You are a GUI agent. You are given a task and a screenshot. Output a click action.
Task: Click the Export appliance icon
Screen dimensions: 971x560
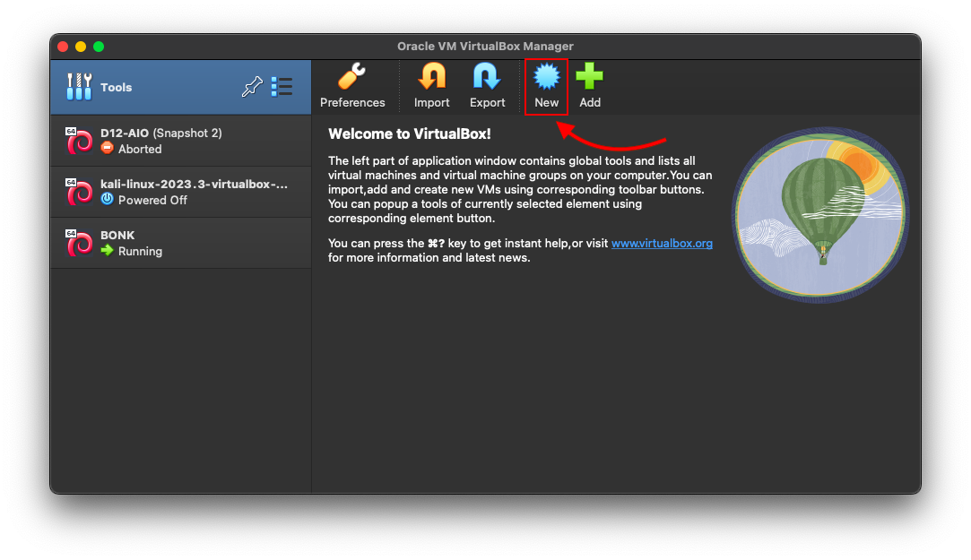[x=487, y=77]
